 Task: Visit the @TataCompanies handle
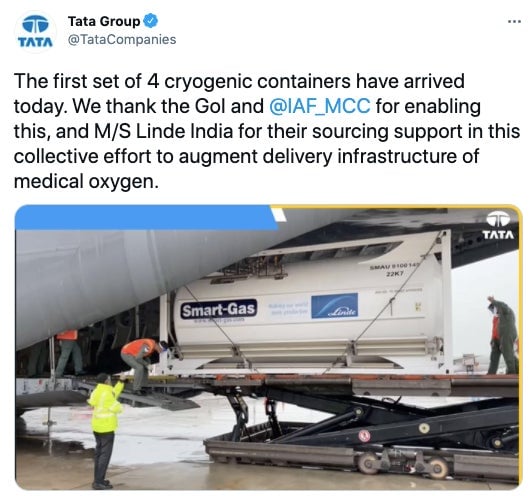click(122, 39)
